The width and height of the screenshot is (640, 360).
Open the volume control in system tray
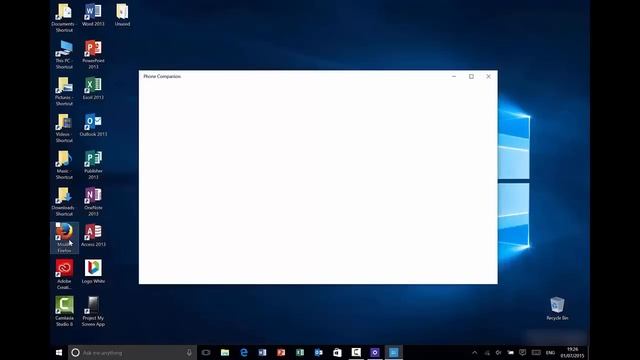pyautogui.click(x=498, y=353)
